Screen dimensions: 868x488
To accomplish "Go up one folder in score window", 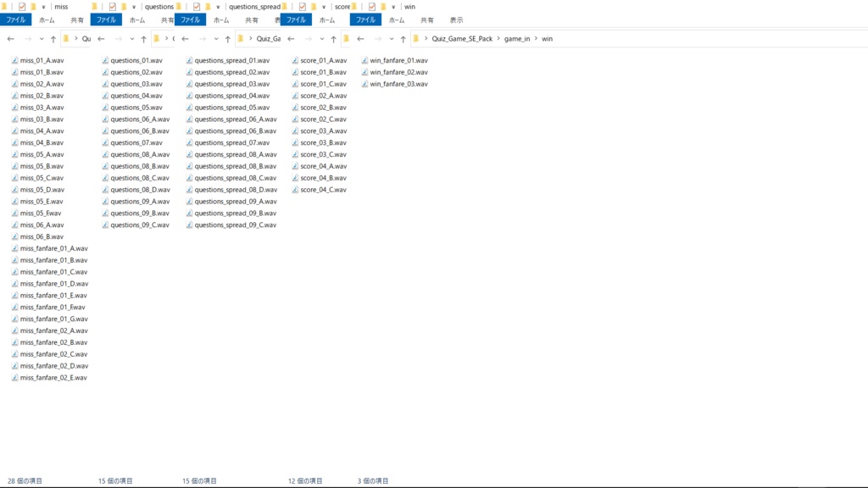I will [x=333, y=39].
